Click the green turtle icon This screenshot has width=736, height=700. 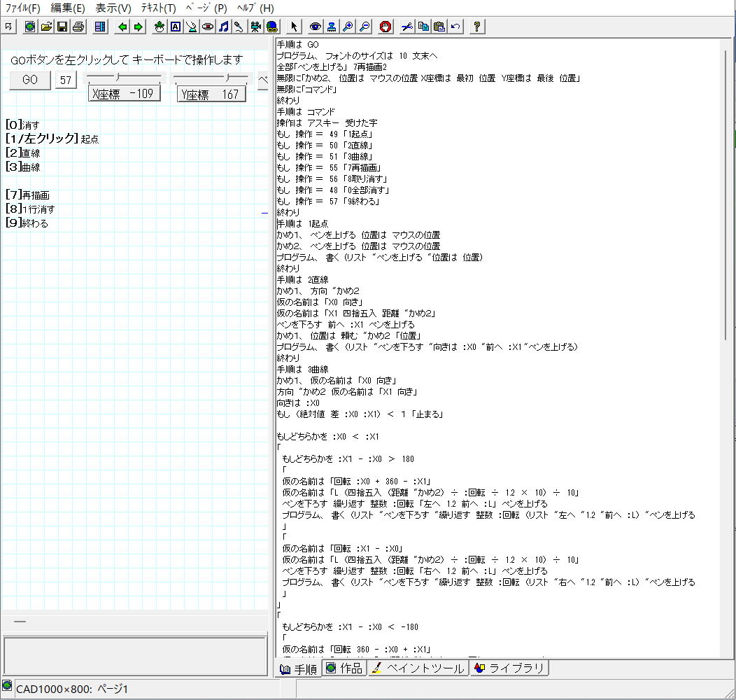pyautogui.click(x=160, y=27)
